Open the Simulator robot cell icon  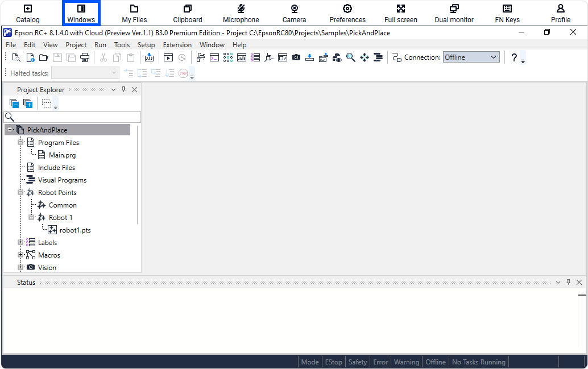[269, 57]
